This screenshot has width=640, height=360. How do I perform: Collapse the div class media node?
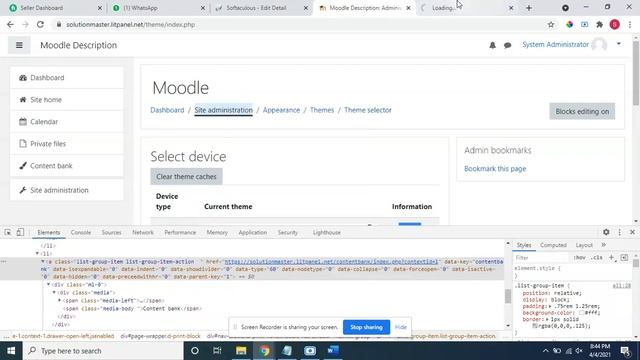pos(54,293)
